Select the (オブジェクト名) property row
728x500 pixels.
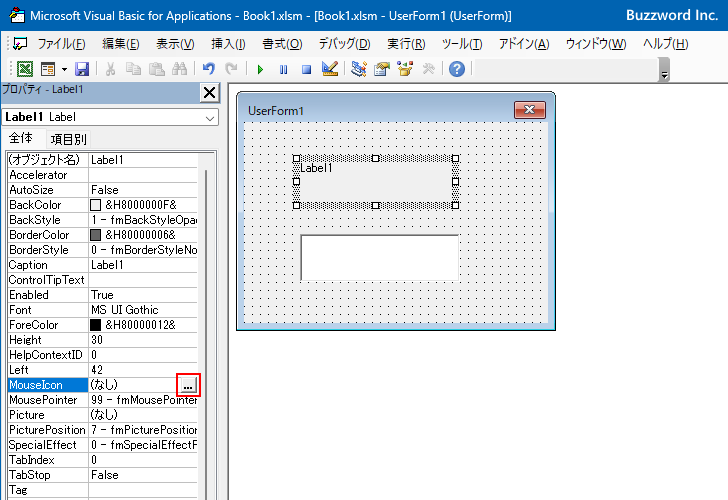[103, 160]
